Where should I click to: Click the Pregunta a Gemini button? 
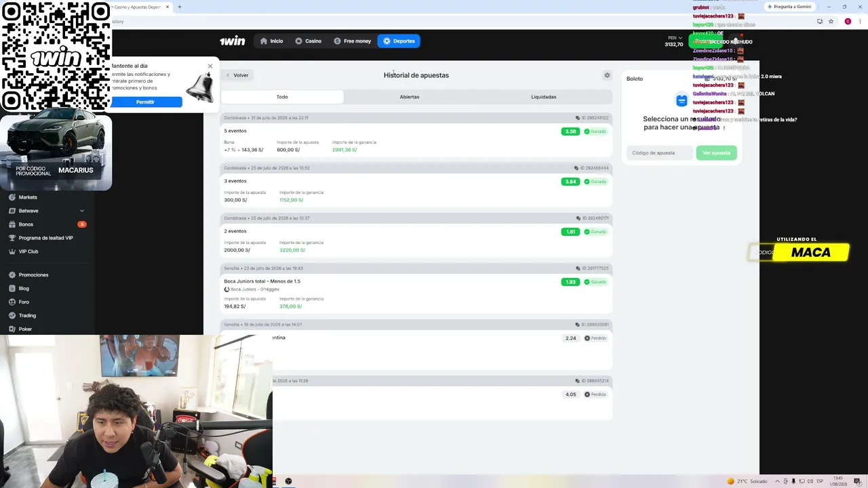tap(789, 7)
